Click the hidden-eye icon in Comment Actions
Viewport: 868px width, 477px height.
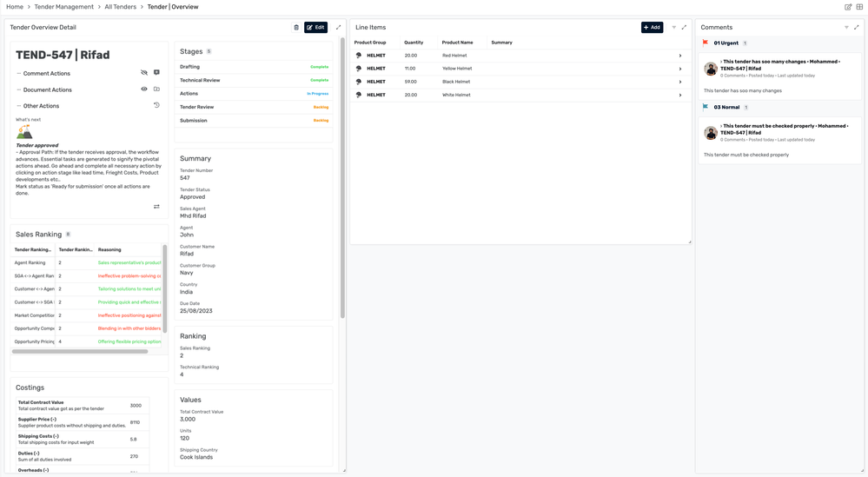point(144,72)
